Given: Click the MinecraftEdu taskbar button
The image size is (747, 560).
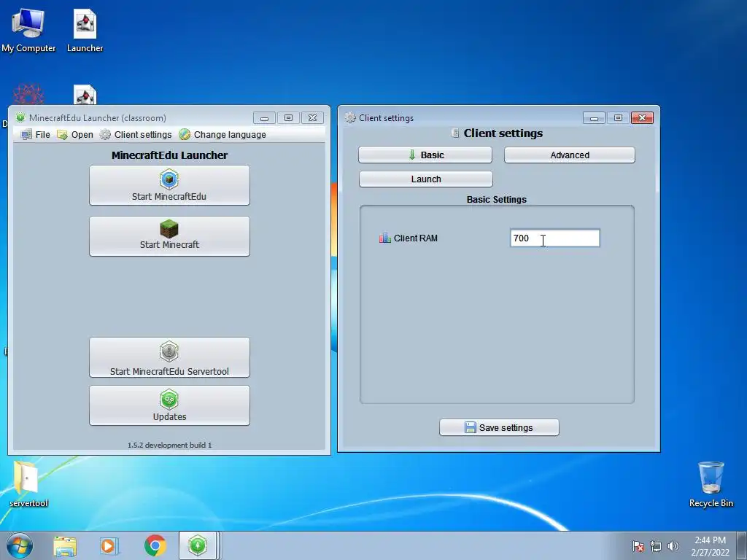Looking at the screenshot, I should [198, 545].
